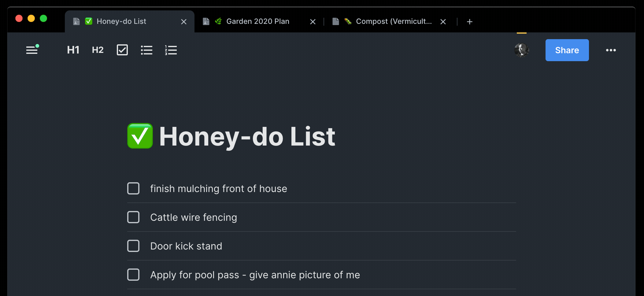Apply H2 heading formatting
644x296 pixels.
[x=98, y=50]
